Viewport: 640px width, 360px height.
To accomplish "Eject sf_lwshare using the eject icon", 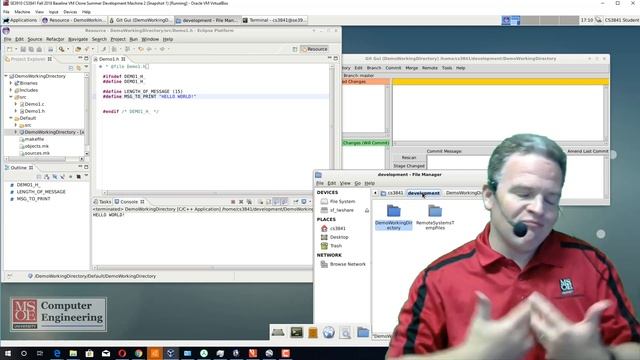I will [367, 210].
